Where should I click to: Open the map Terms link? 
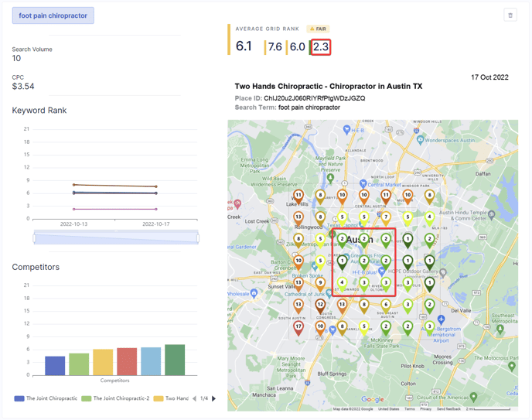tap(409, 409)
